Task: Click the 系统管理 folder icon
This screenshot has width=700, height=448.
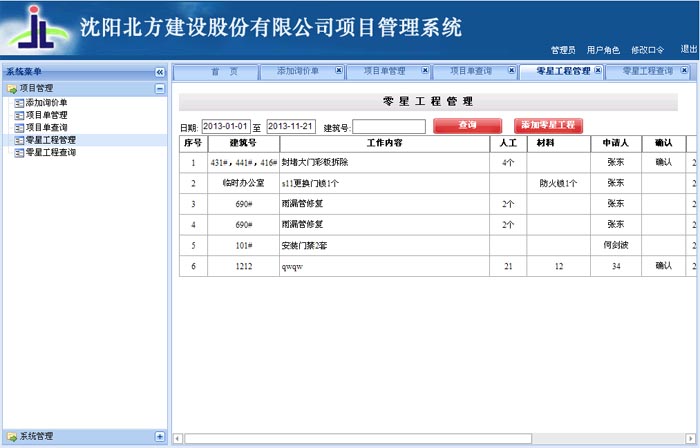Action: [x=12, y=437]
